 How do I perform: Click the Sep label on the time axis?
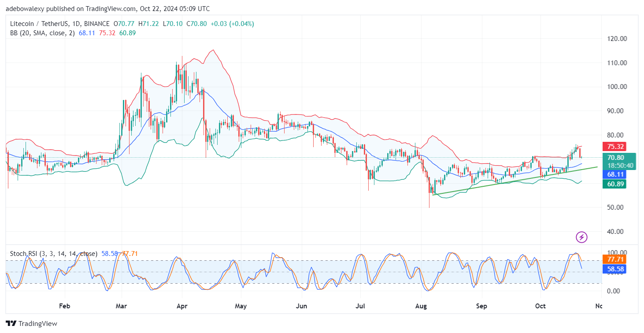point(481,306)
